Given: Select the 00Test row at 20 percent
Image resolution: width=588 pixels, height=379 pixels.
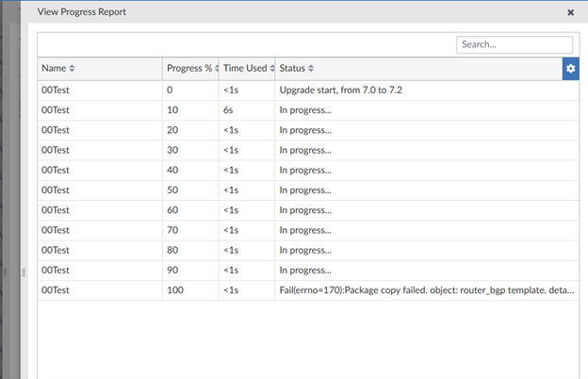Looking at the screenshot, I should (57, 128).
